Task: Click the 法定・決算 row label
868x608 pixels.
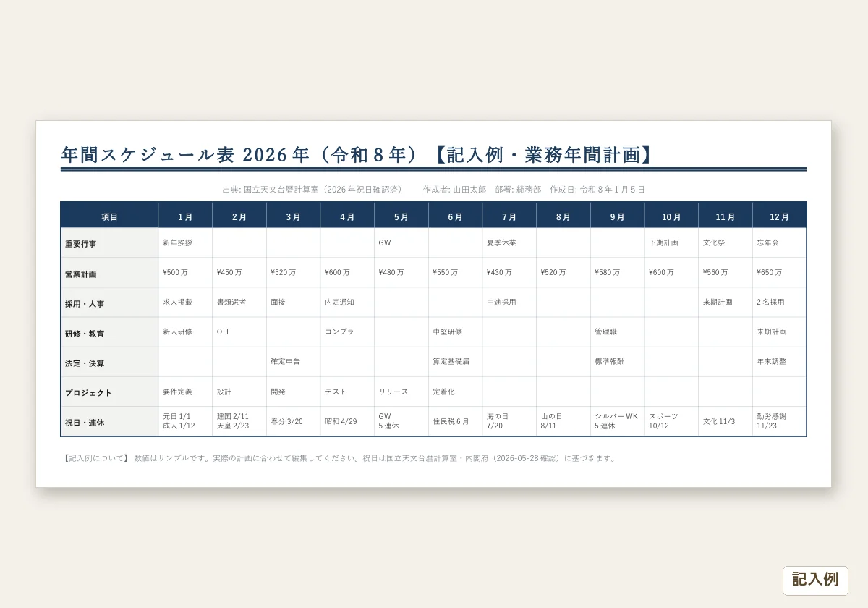Action: pos(110,363)
